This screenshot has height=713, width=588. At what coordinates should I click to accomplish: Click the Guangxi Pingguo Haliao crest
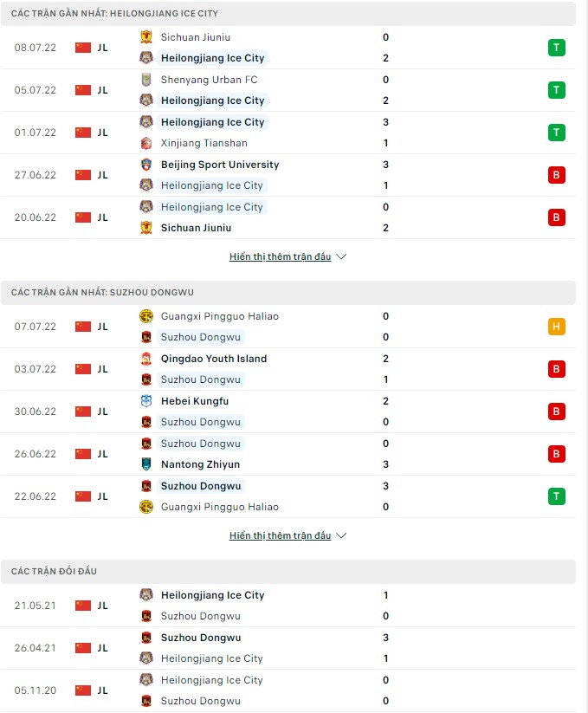tap(147, 317)
